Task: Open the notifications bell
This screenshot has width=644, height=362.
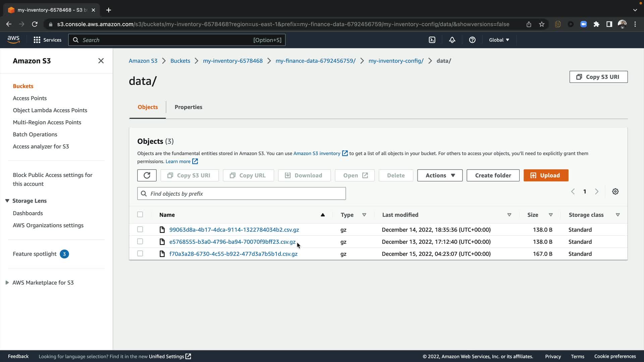Action: 452,40
